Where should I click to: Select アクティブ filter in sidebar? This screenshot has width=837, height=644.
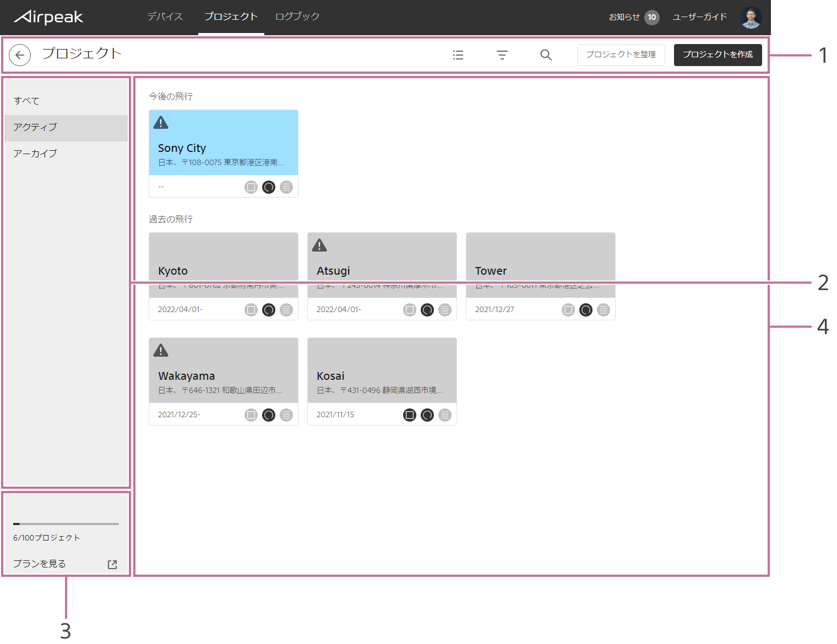(66, 127)
